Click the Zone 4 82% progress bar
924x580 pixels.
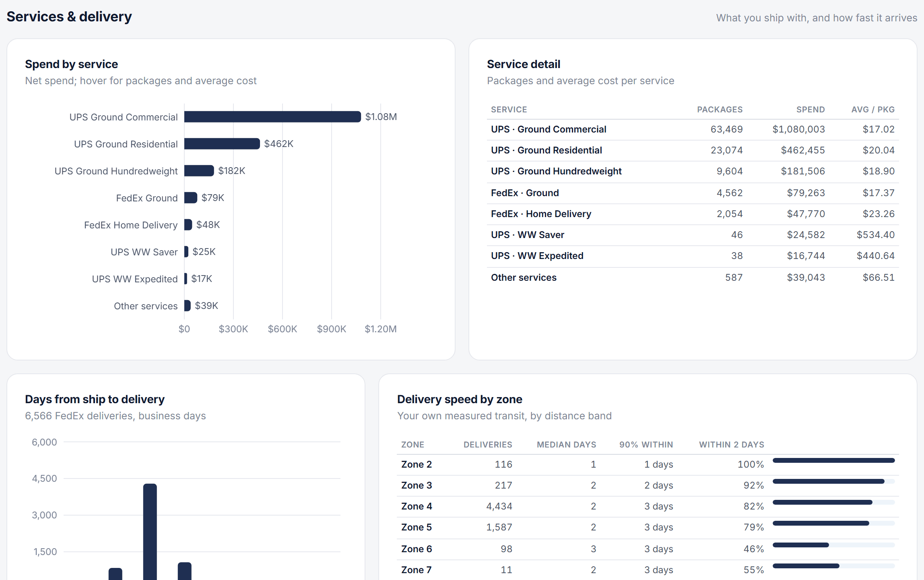click(x=833, y=502)
